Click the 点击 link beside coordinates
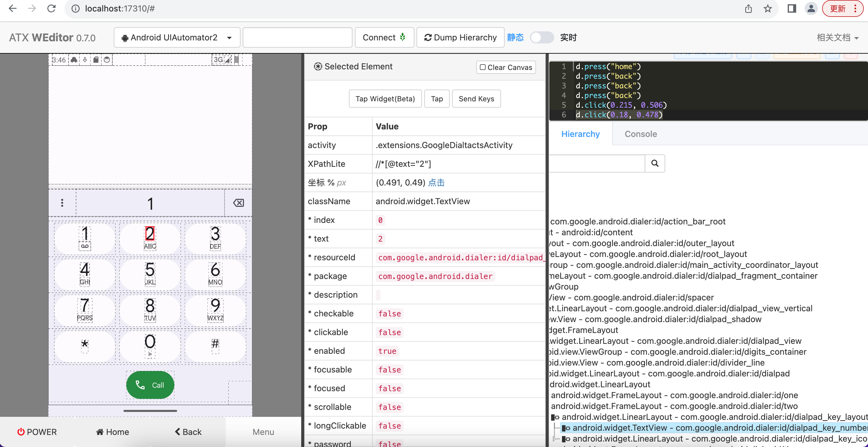 coord(436,182)
